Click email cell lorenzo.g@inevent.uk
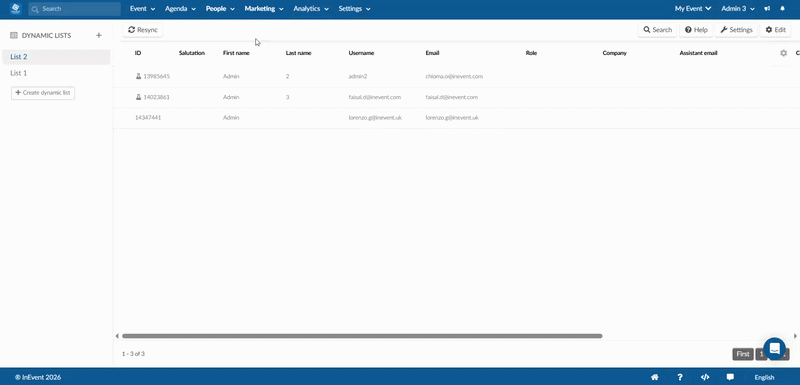The image size is (800, 385). pyautogui.click(x=452, y=117)
